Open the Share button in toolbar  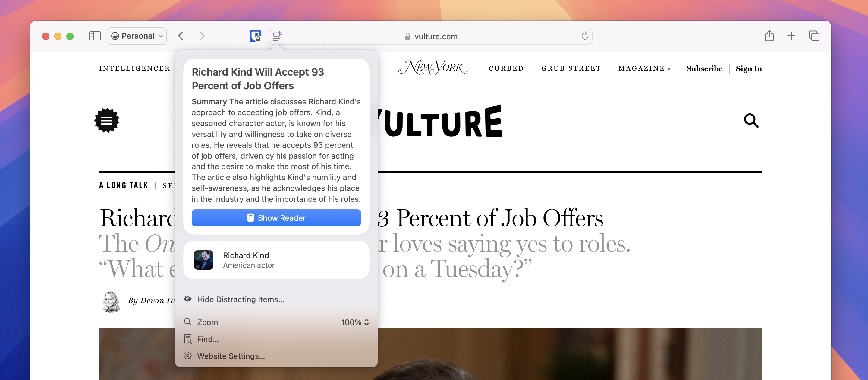[x=769, y=36]
